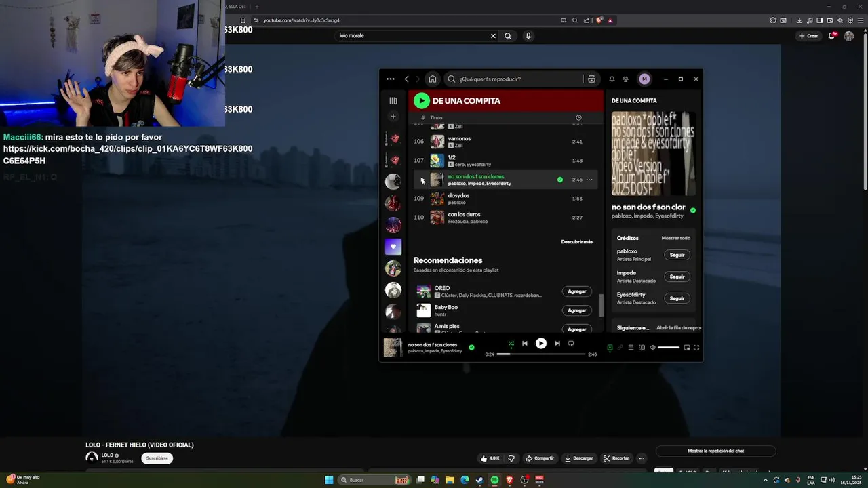868x488 pixels.
Task: Open connect to a device icon
Action: 642,348
